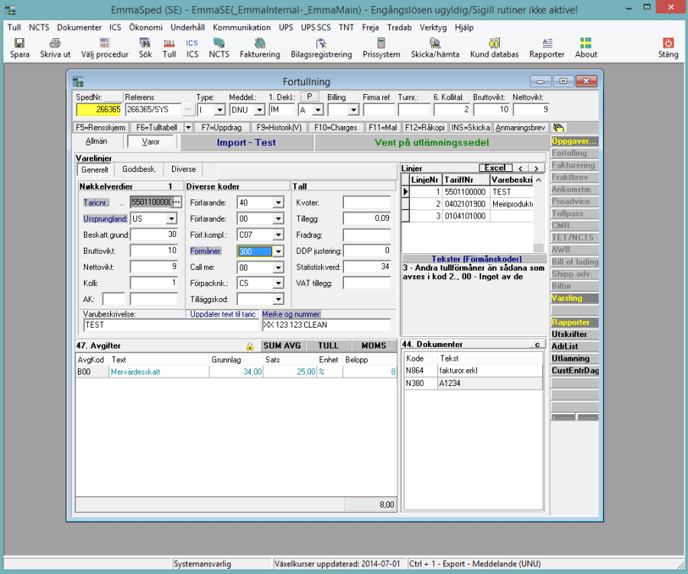Open first Förfarande 40 dropdown

pos(278,203)
